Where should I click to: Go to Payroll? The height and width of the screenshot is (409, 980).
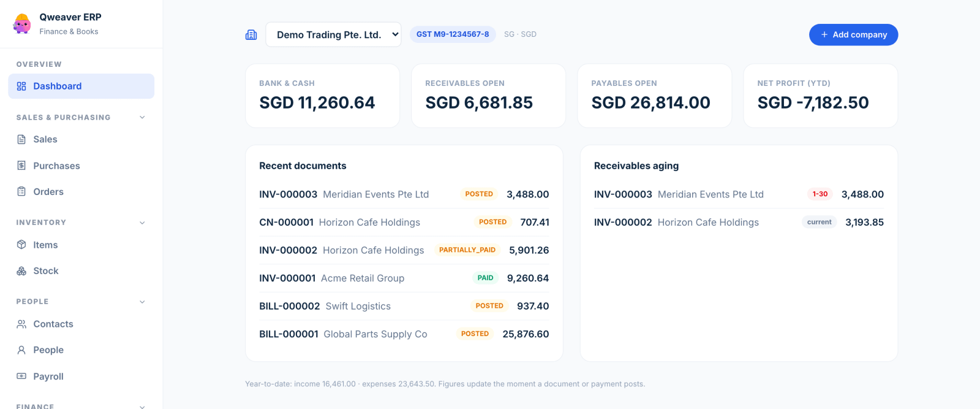[x=81, y=376]
